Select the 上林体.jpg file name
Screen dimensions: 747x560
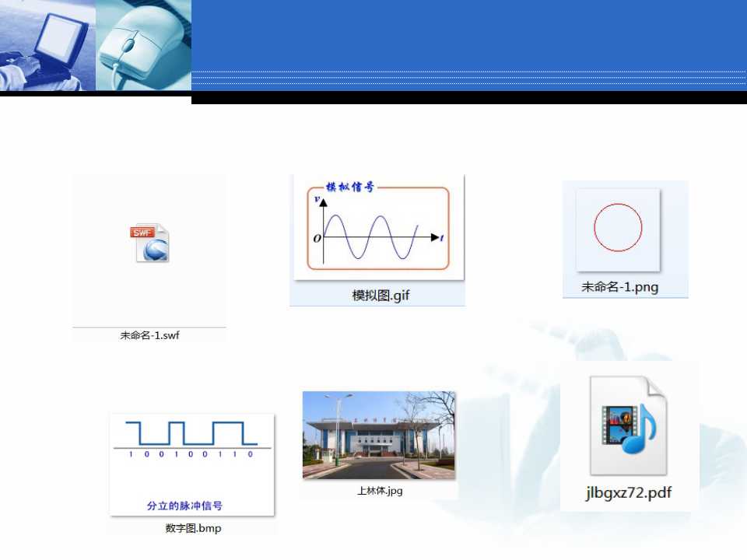click(x=381, y=491)
